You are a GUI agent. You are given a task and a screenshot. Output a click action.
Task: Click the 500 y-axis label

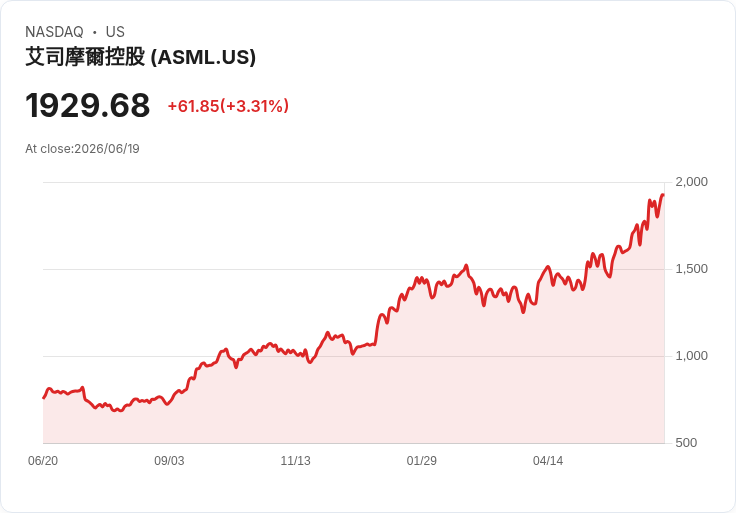pos(686,443)
